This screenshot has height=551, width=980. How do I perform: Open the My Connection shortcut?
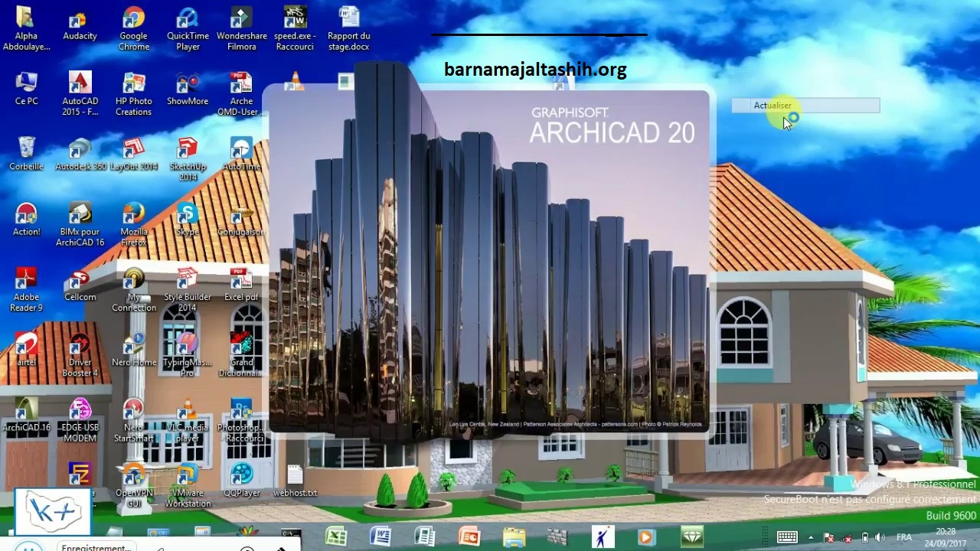coord(133,289)
